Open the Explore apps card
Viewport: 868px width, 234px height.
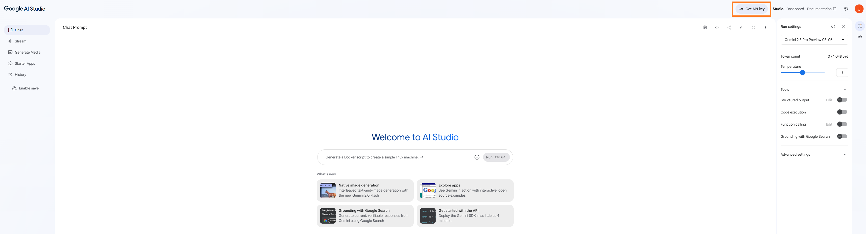point(465,191)
